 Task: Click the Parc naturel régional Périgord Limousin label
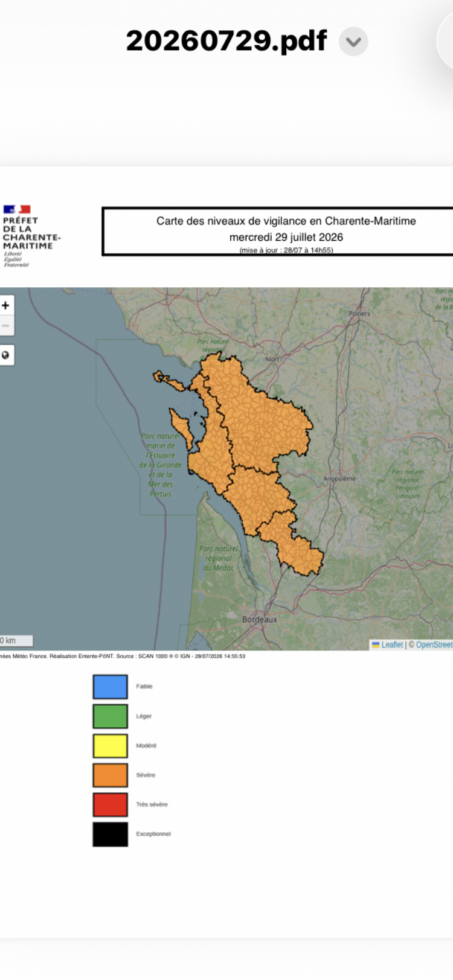[x=408, y=484]
